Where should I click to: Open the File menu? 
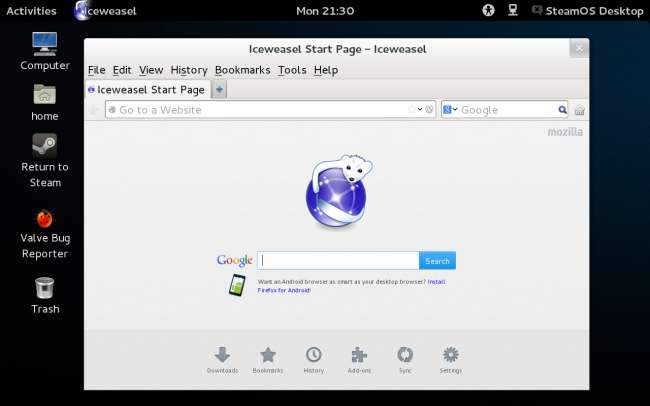coord(97,70)
